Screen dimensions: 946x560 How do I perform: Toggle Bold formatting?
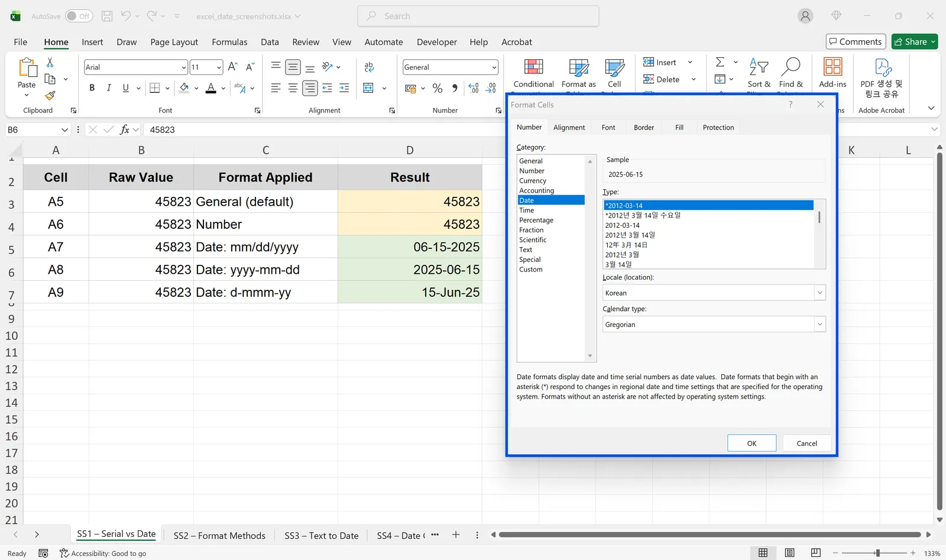tap(92, 88)
